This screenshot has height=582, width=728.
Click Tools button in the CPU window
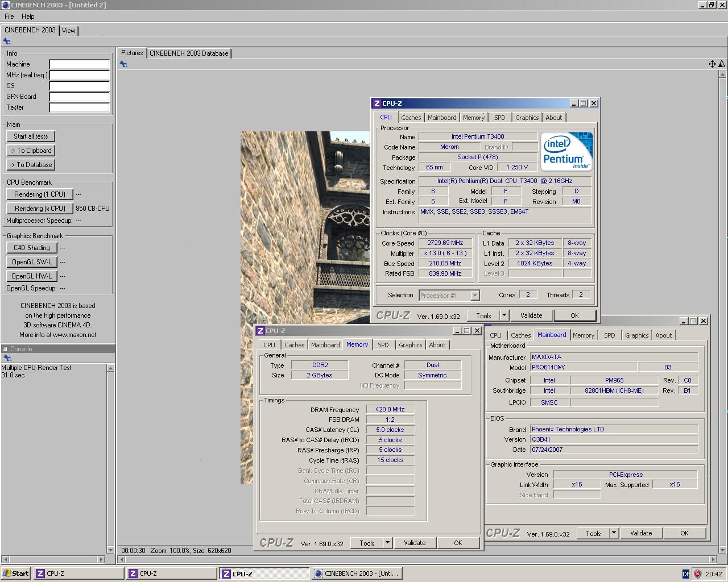click(483, 315)
